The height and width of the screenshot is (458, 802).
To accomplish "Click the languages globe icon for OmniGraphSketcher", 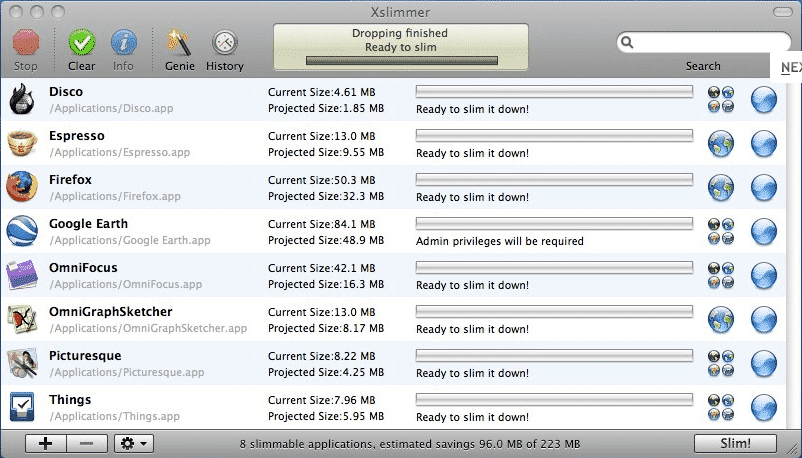I will [x=721, y=320].
